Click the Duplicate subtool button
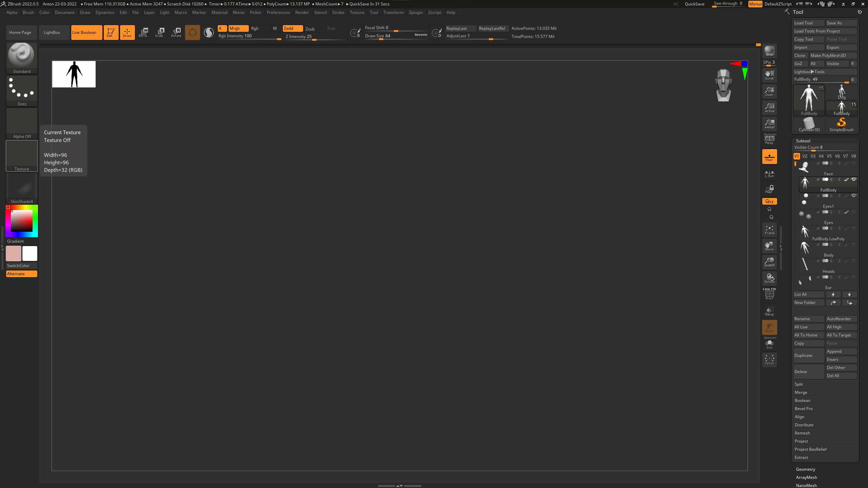 pos(808,355)
